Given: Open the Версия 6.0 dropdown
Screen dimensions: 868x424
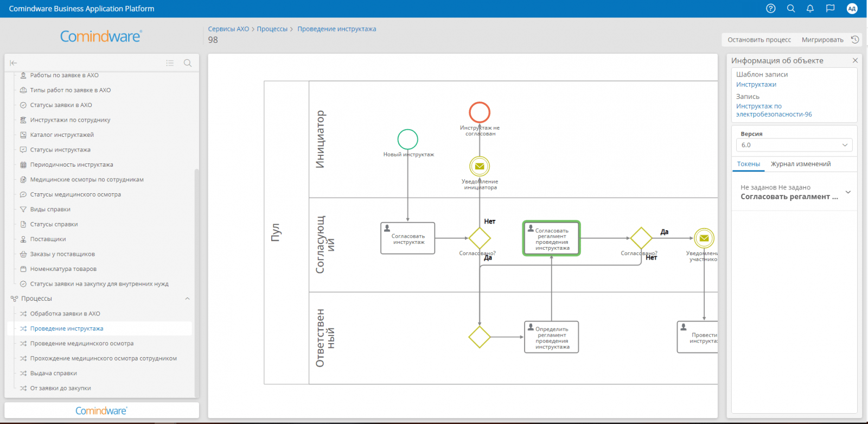Looking at the screenshot, I should (x=794, y=145).
